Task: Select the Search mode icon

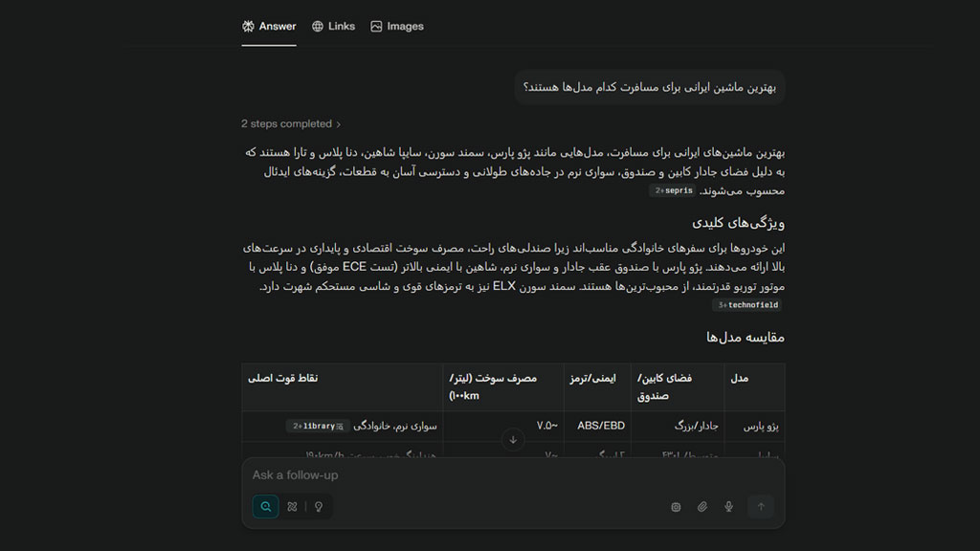Action: [266, 507]
